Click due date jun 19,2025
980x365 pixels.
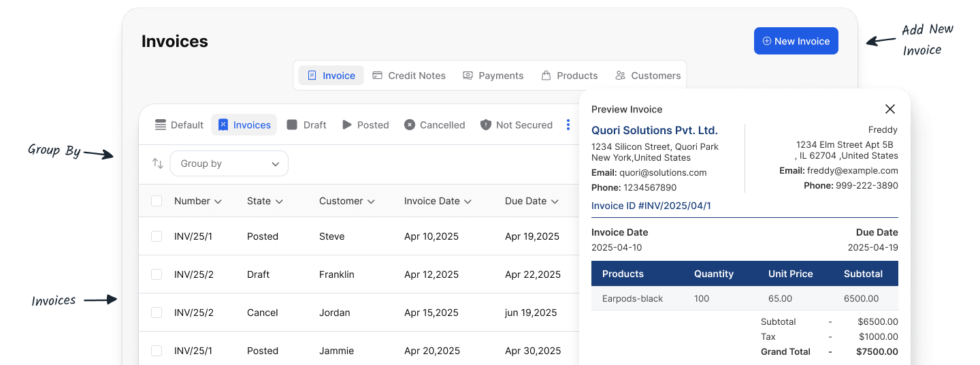pyautogui.click(x=531, y=313)
